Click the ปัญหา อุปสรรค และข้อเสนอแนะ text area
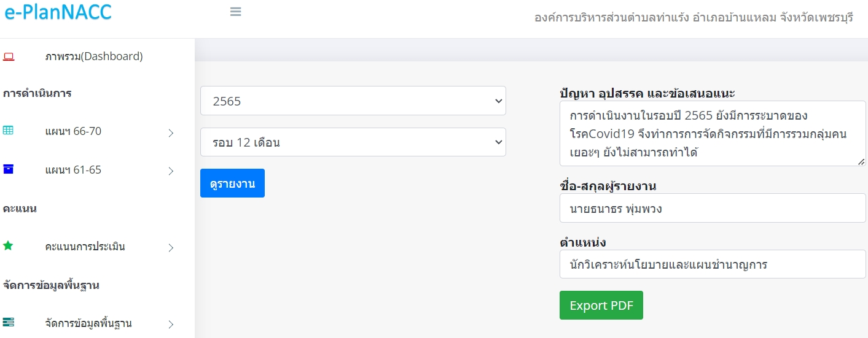The height and width of the screenshot is (338, 868). pos(713,134)
